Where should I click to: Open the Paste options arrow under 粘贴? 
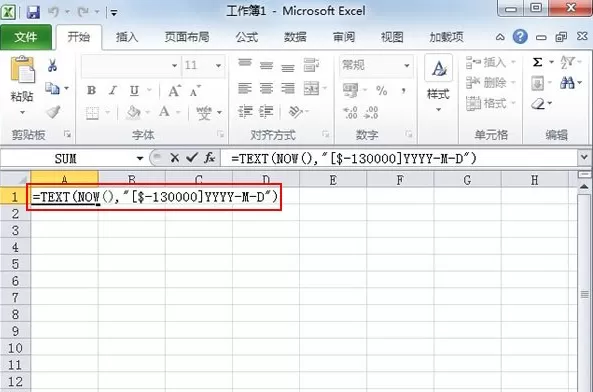22,112
